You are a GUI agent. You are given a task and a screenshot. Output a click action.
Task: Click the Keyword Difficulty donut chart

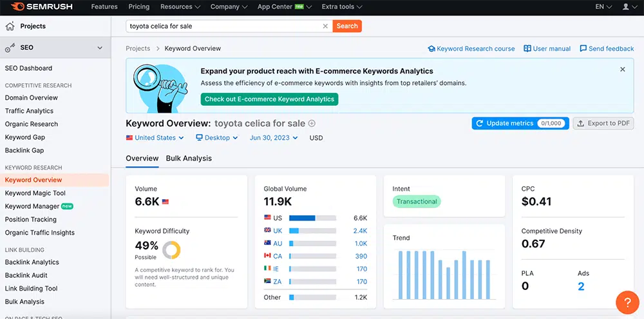click(171, 250)
